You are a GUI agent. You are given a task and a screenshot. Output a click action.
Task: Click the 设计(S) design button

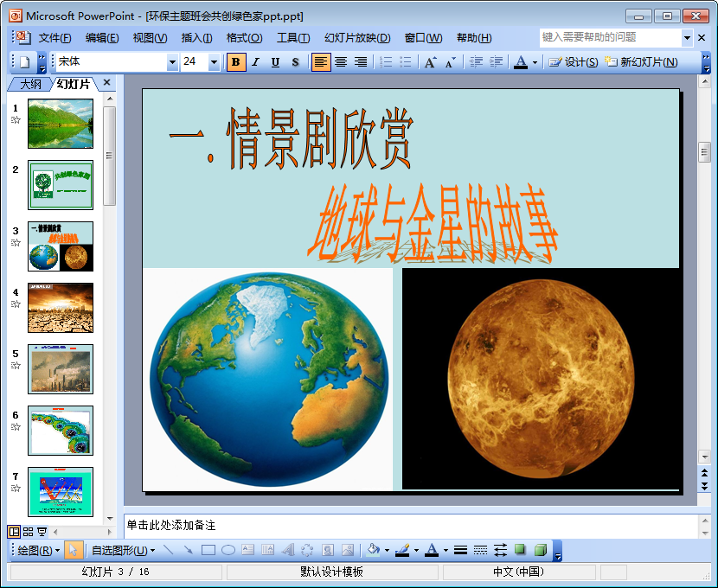[574, 62]
